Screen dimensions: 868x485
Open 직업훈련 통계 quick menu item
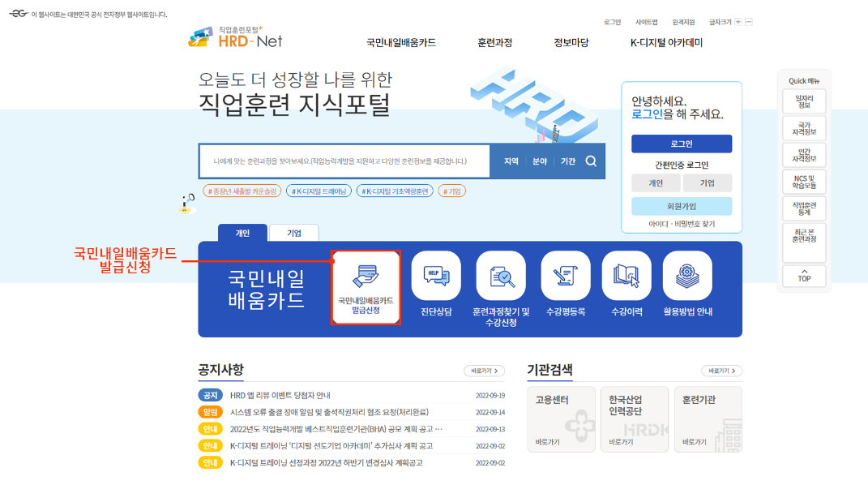pyautogui.click(x=804, y=208)
